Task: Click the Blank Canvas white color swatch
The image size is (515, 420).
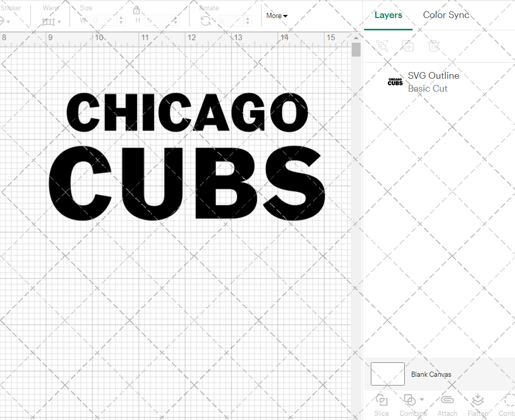Action: 387,374
